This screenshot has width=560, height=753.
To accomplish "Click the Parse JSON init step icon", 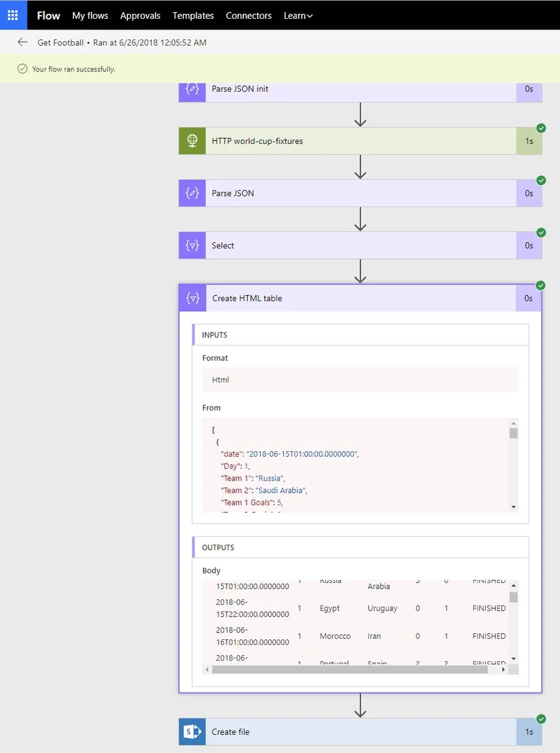I will [193, 89].
